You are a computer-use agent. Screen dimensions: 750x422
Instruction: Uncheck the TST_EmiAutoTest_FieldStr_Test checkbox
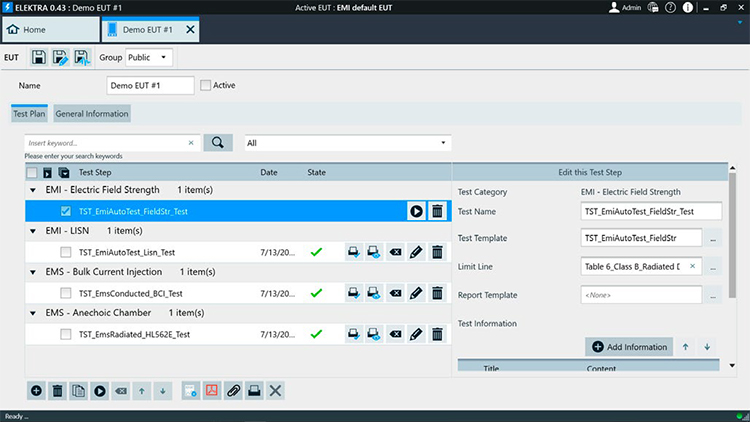pyautogui.click(x=66, y=211)
